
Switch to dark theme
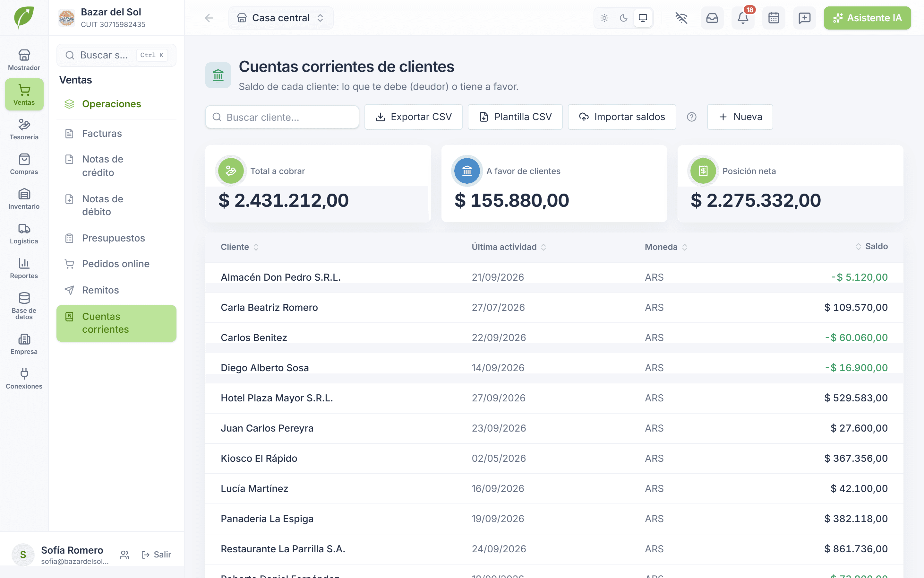(x=623, y=18)
